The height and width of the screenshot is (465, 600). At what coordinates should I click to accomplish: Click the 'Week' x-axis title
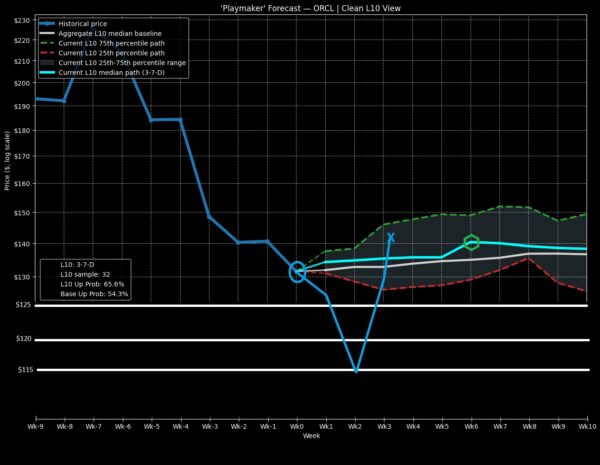click(311, 436)
